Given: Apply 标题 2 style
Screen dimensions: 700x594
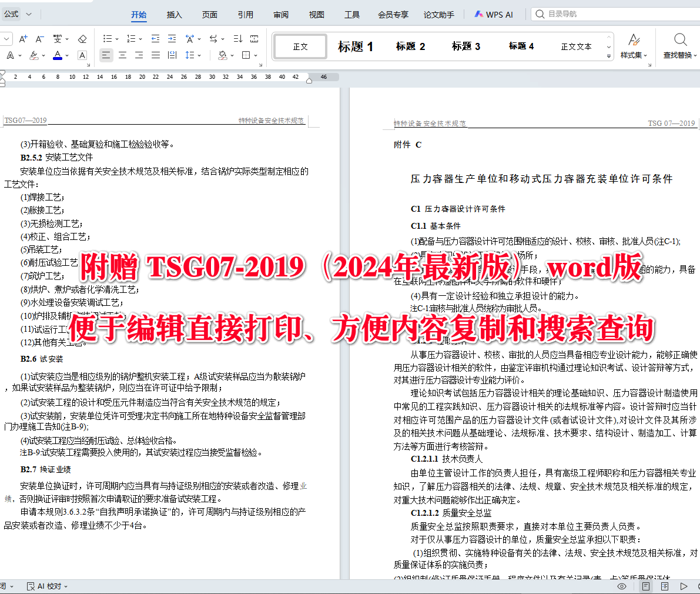Looking at the screenshot, I should pos(410,46).
